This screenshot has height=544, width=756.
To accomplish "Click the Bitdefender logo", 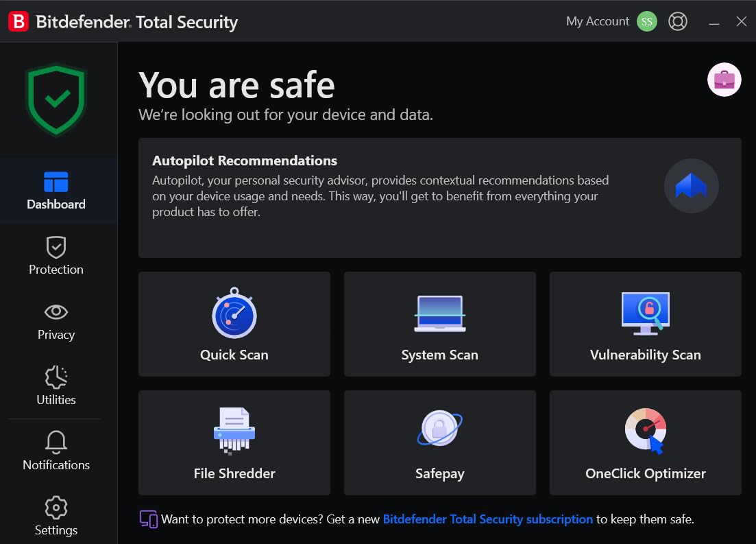I will point(19,21).
